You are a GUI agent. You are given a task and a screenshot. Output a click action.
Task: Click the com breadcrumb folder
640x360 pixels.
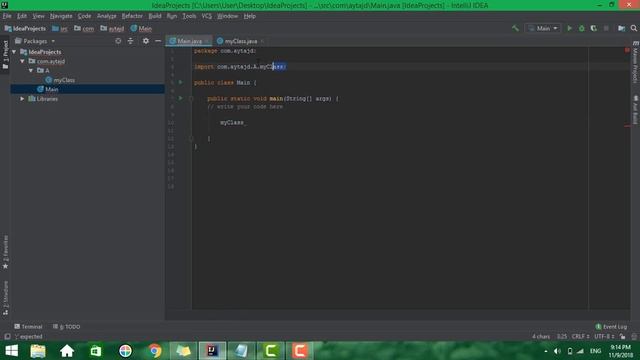(84, 29)
